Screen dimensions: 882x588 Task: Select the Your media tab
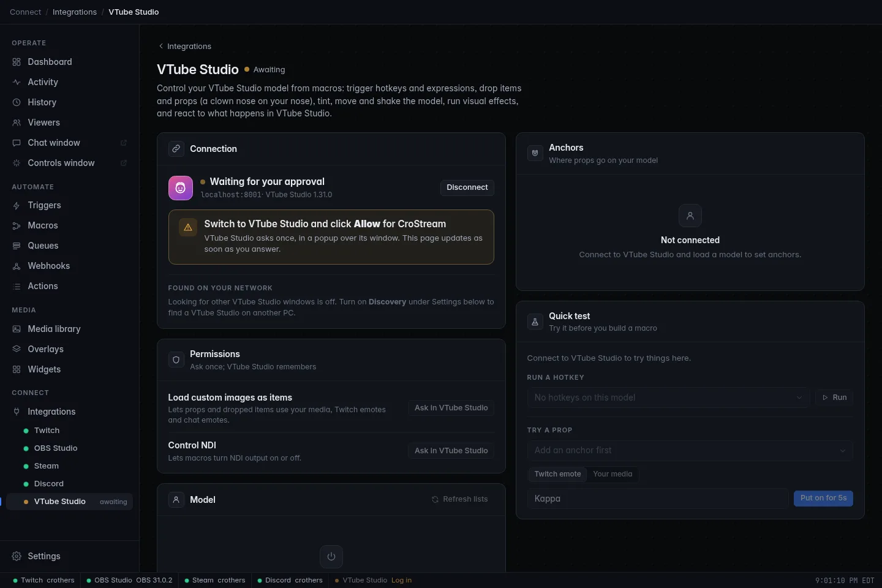coord(612,474)
